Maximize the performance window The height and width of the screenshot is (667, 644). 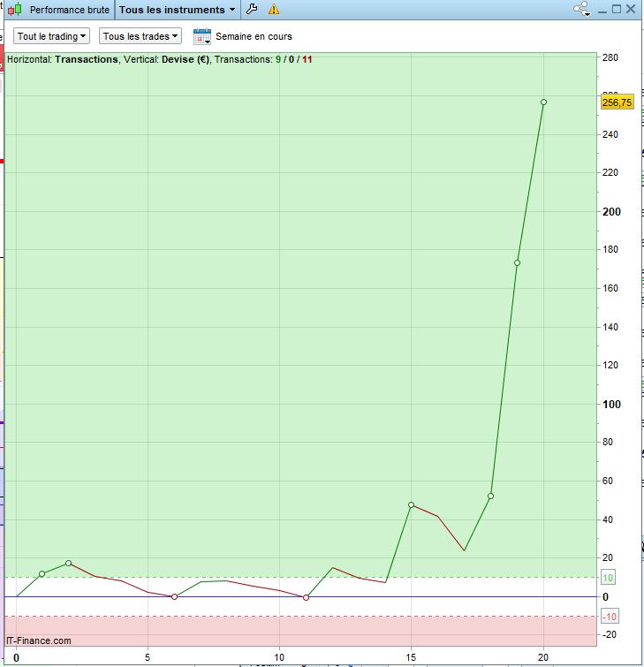tap(617, 10)
